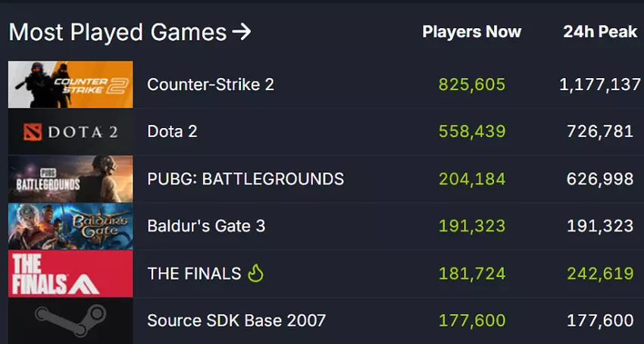Viewport: 644px width, 344px height.
Task: Click Counter-Strike 2's current player count 825,605
Action: pyautogui.click(x=471, y=84)
